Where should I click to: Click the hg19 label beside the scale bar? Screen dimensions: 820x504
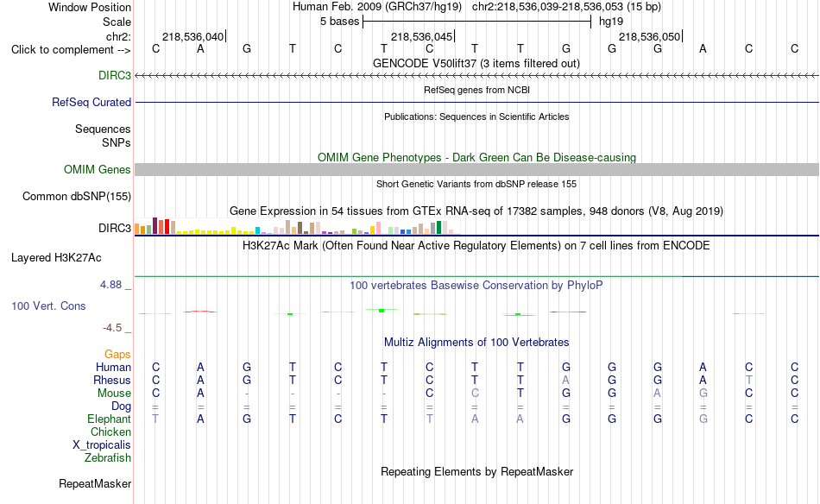[611, 22]
